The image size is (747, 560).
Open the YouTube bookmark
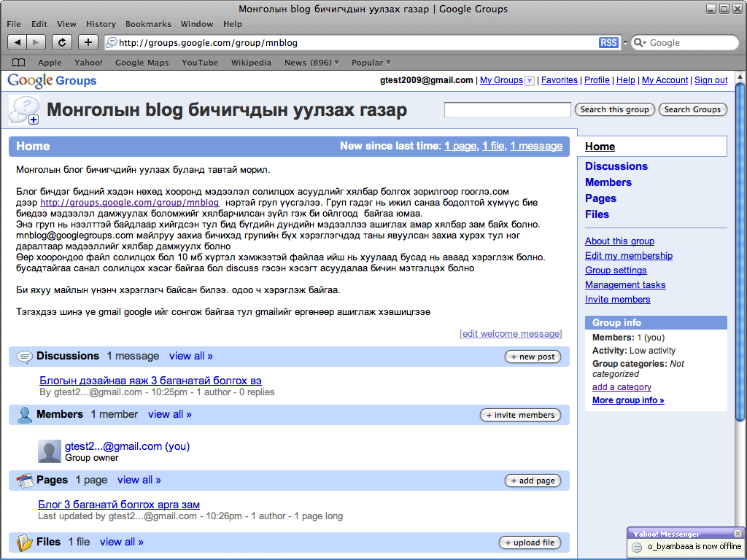coord(200,63)
